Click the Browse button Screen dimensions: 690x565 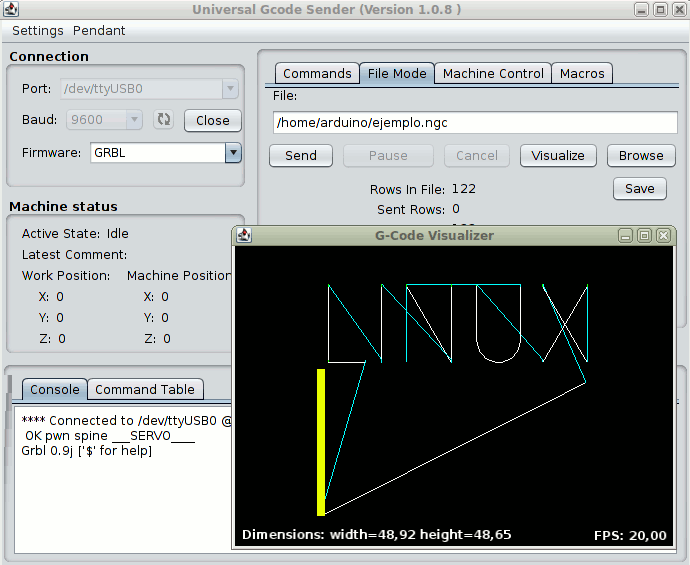point(641,156)
